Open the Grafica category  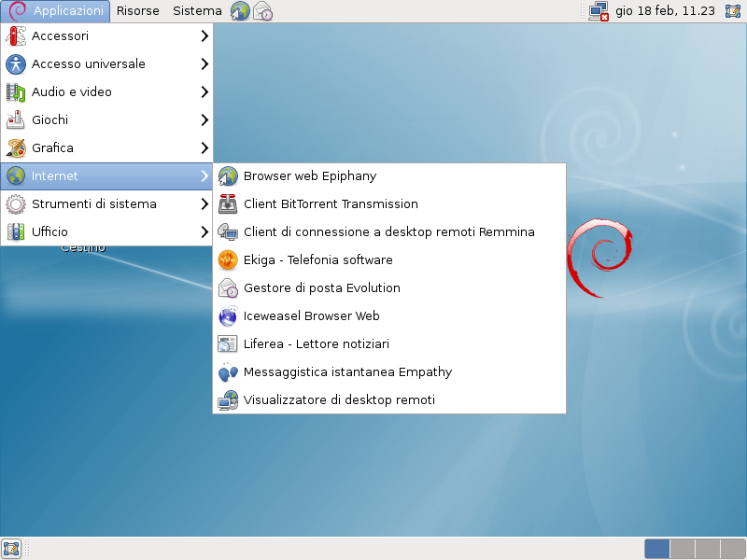tap(52, 147)
